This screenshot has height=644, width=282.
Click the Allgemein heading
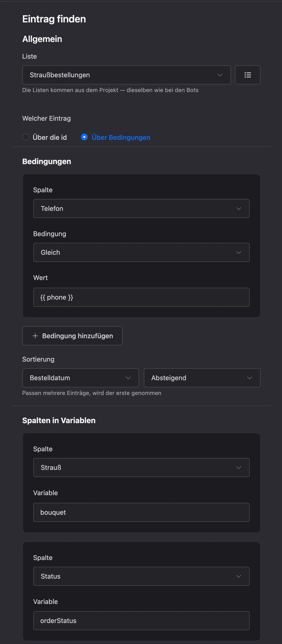(x=42, y=39)
